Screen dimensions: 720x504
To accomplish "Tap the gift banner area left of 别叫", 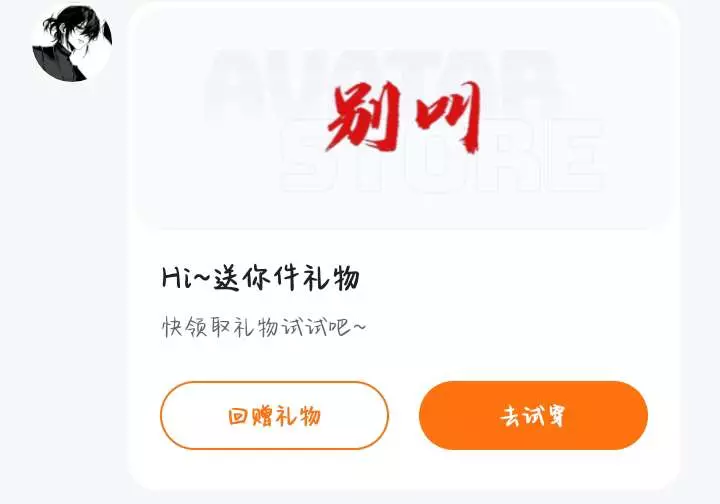I will click(x=230, y=138).
